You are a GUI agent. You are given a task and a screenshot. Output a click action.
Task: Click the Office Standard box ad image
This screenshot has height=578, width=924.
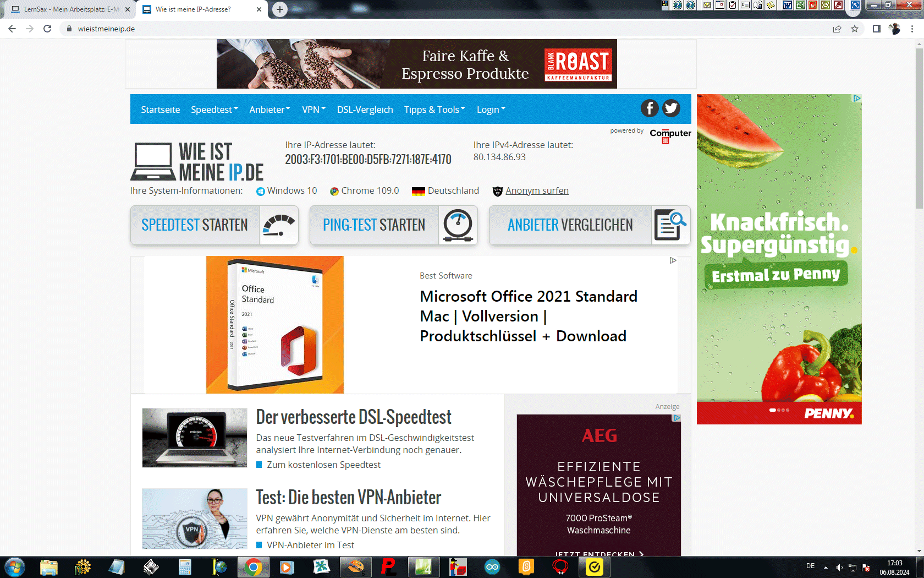click(x=275, y=325)
